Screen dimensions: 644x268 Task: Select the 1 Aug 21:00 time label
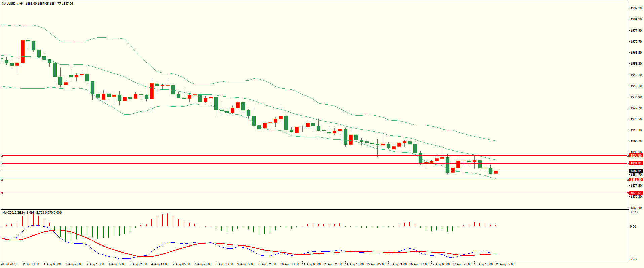[x=74, y=264]
